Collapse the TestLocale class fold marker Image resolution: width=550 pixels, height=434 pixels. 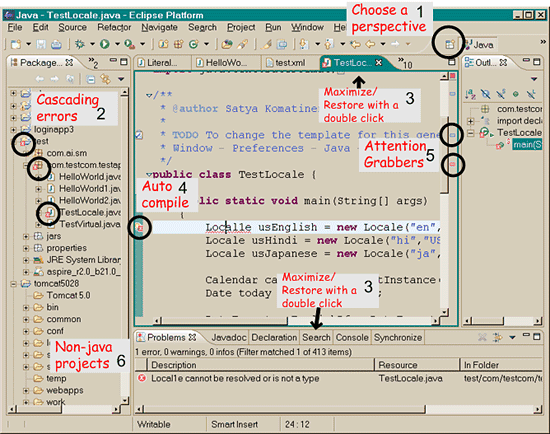(x=149, y=174)
